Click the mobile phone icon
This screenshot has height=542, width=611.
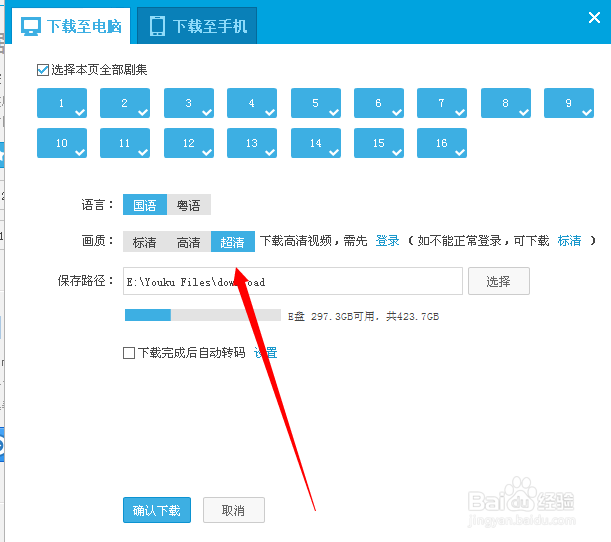[x=157, y=26]
